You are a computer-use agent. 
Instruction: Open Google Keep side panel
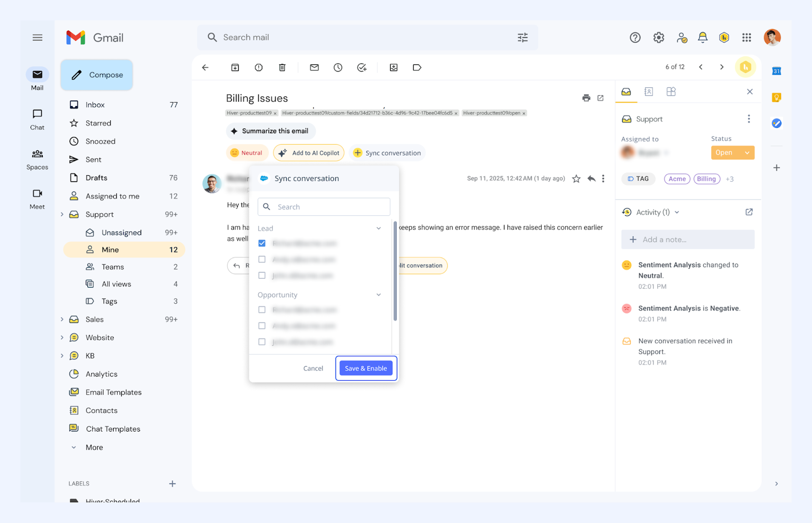[776, 97]
